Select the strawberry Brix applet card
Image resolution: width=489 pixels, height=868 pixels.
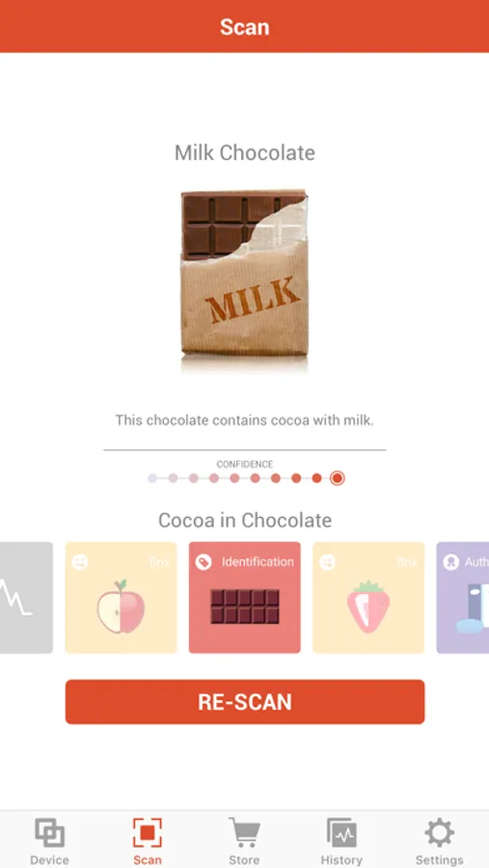[368, 598]
